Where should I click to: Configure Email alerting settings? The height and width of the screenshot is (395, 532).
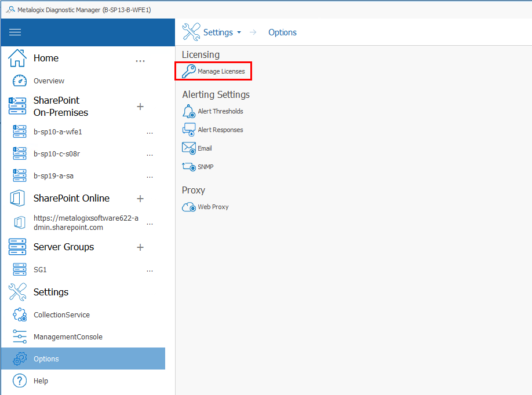click(205, 148)
